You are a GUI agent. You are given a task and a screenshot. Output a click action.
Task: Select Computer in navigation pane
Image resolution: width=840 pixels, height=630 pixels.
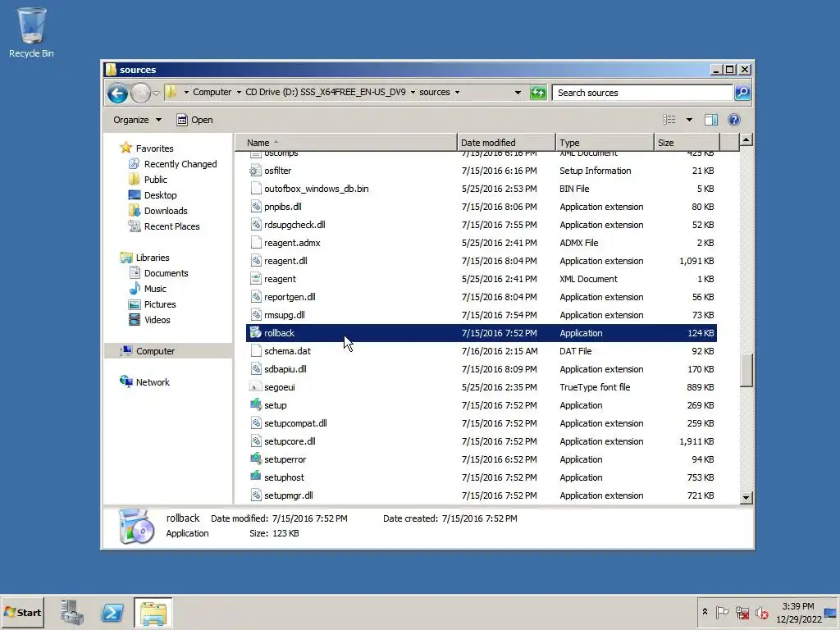pyautogui.click(x=155, y=351)
